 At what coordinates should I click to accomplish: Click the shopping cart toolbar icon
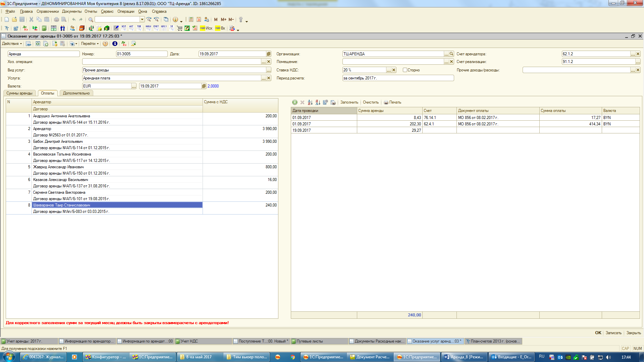pos(179,28)
